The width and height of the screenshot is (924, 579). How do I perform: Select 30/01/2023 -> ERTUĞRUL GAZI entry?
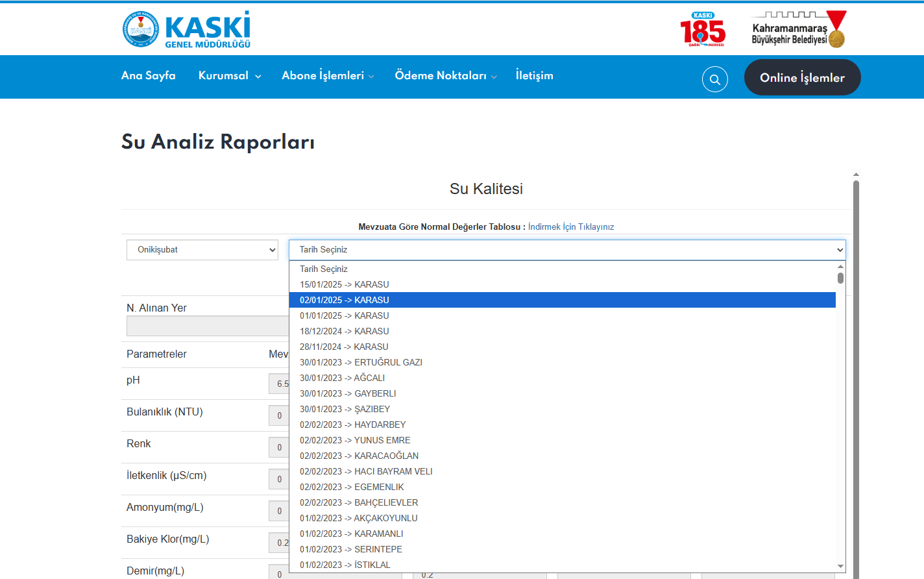[361, 362]
